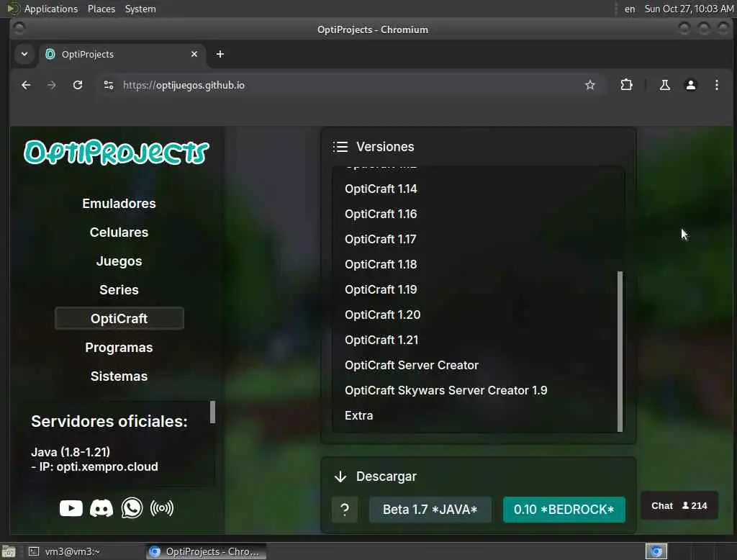Click the question mark help button
The width and height of the screenshot is (737, 560).
tap(345, 510)
